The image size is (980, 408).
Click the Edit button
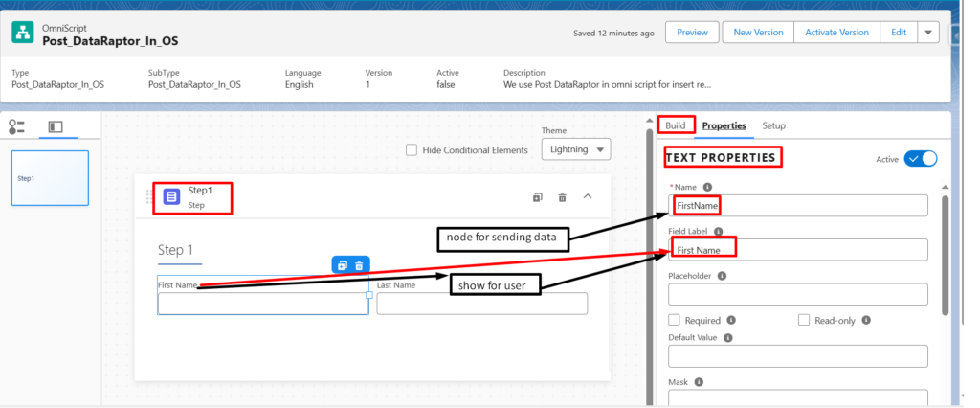[899, 33]
